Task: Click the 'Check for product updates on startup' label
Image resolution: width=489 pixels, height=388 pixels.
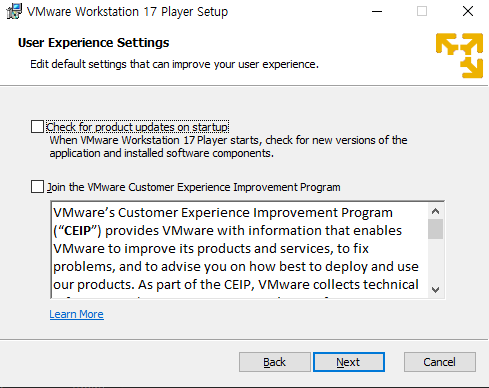Action: click(x=137, y=127)
